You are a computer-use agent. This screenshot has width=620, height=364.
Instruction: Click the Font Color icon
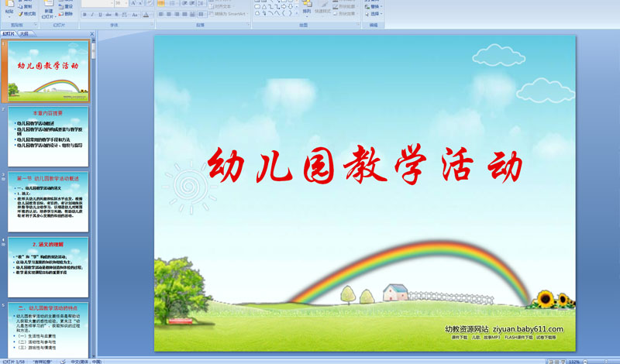146,15
